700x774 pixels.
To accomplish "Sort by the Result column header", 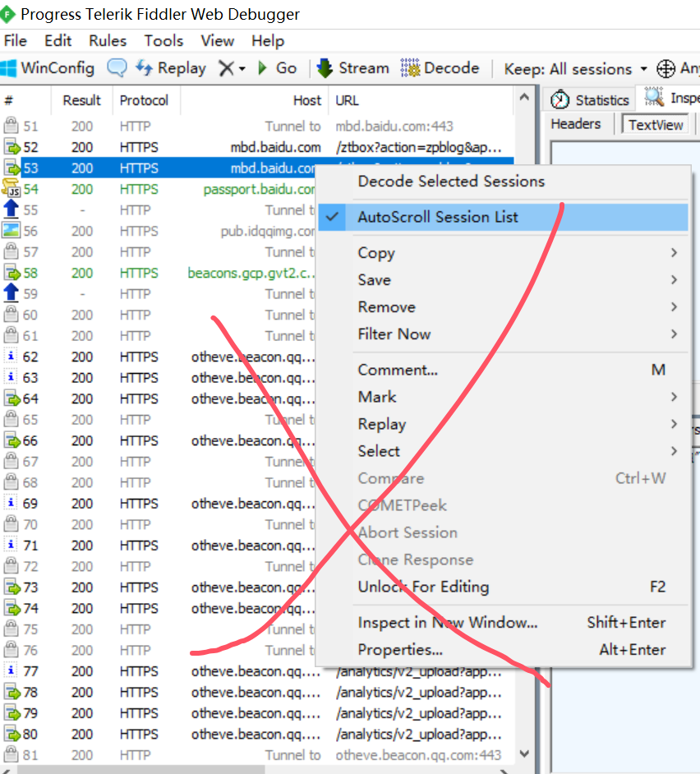I will pyautogui.click(x=82, y=100).
